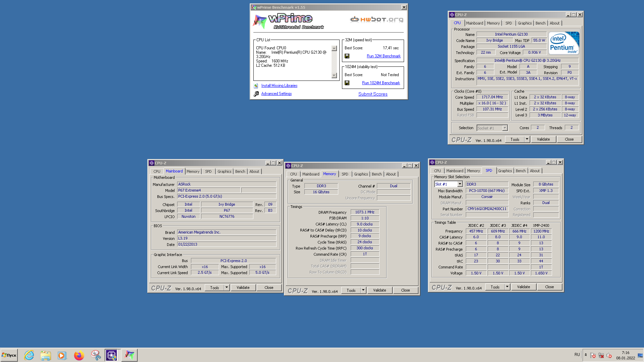Select Graphics tab in the Memory window
Screen dimensions: 644x362
tap(361, 174)
